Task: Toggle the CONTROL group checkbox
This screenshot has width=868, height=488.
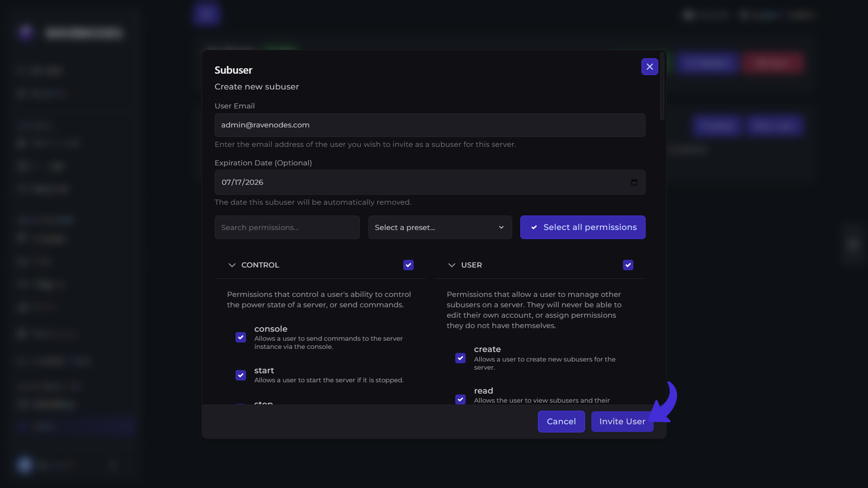Action: point(408,265)
